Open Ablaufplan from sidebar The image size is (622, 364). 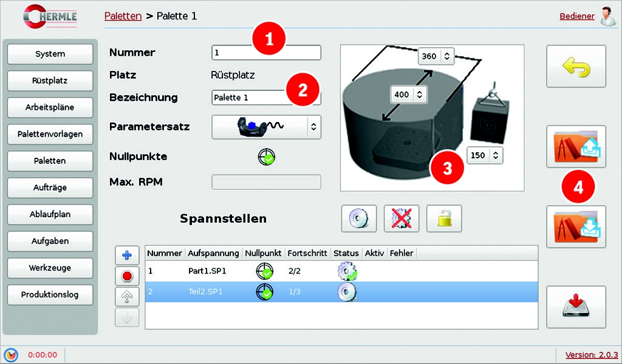tap(50, 214)
